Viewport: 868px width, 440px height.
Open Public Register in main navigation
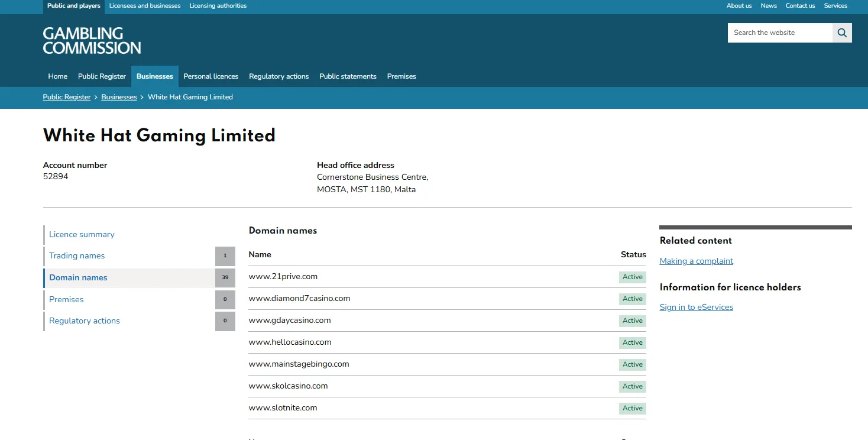pos(102,76)
